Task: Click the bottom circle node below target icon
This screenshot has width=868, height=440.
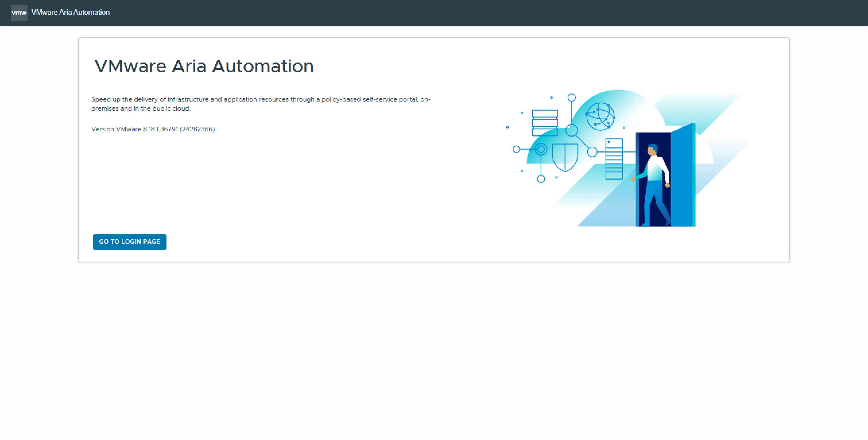Action: tap(541, 179)
